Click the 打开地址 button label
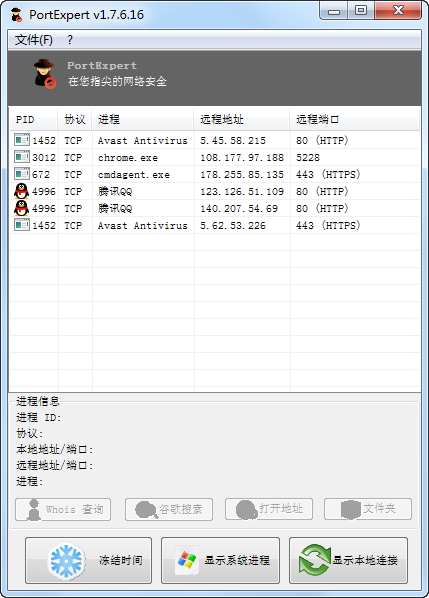This screenshot has height=598, width=429. tap(281, 508)
